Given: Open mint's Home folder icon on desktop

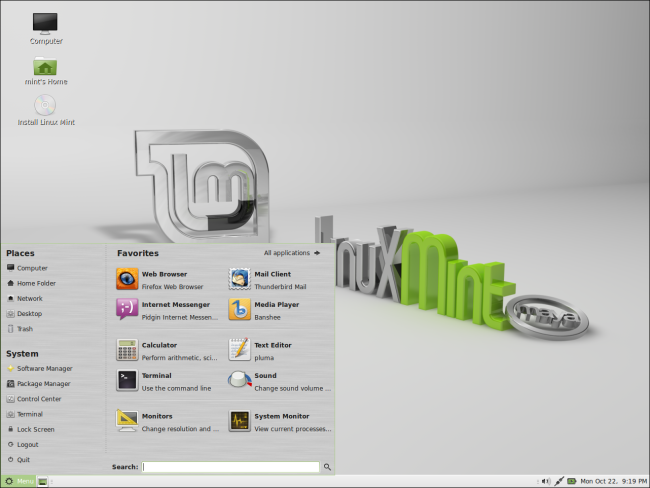Looking at the screenshot, I should tap(45, 66).
